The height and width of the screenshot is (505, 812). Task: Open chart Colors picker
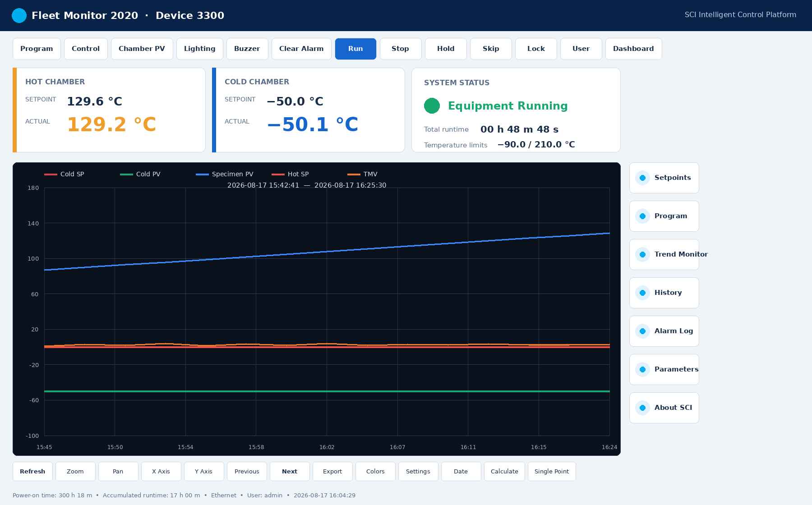375,471
